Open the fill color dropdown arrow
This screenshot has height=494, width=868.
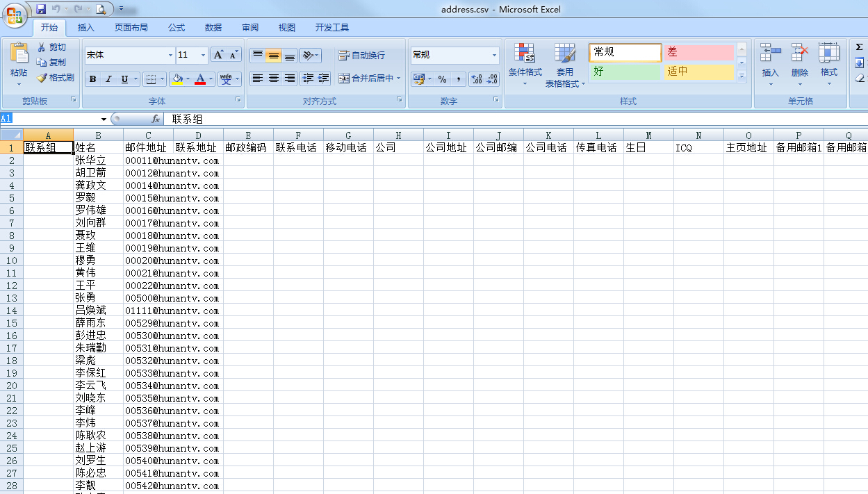188,79
